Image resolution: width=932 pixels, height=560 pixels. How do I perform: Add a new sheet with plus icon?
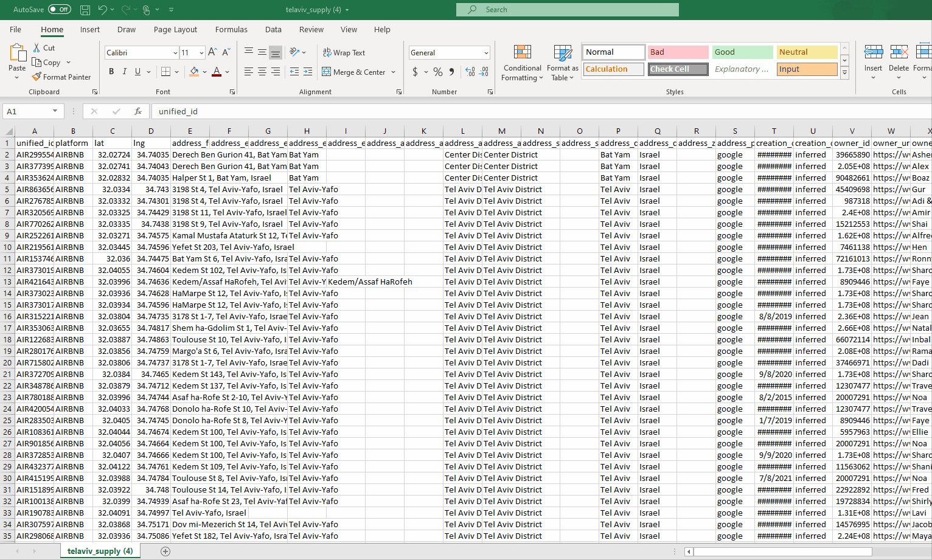[165, 551]
